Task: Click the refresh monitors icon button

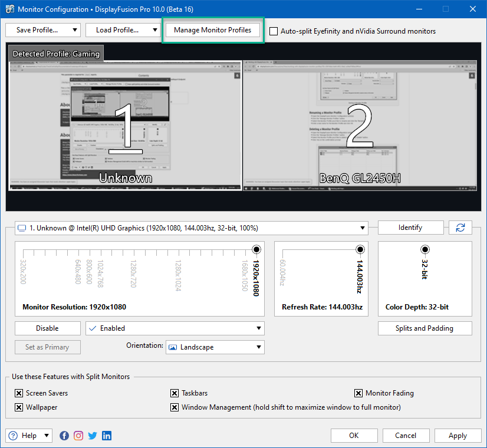Action: click(x=460, y=228)
